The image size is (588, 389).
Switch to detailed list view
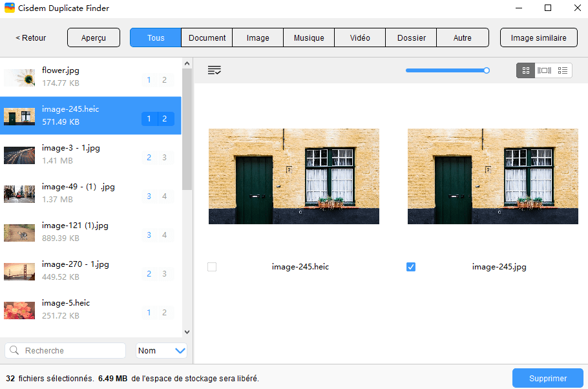tap(563, 70)
